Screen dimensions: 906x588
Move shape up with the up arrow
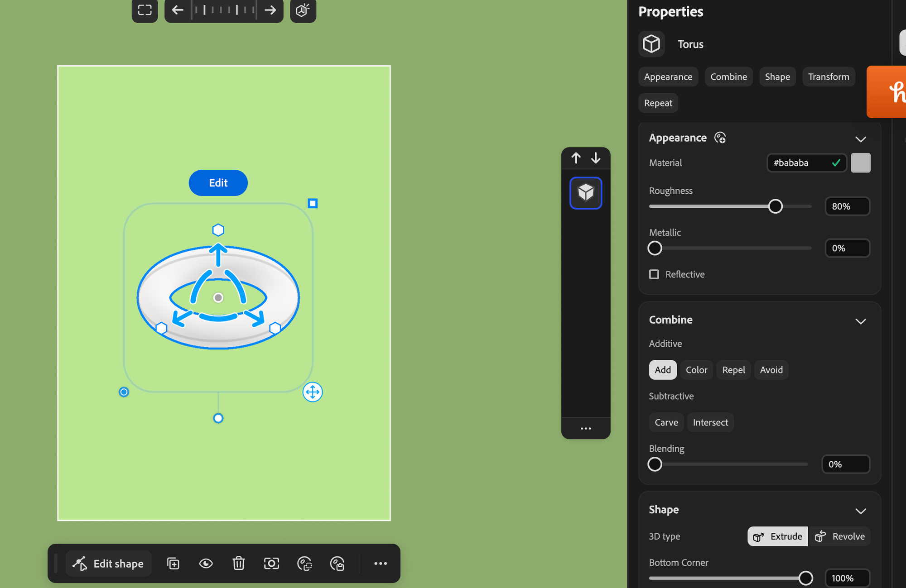point(576,158)
